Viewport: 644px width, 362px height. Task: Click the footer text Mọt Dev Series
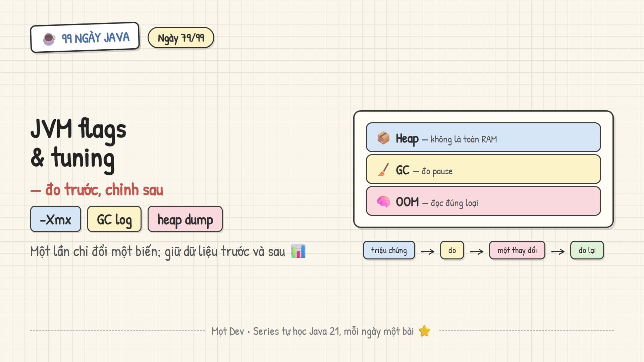point(313,331)
